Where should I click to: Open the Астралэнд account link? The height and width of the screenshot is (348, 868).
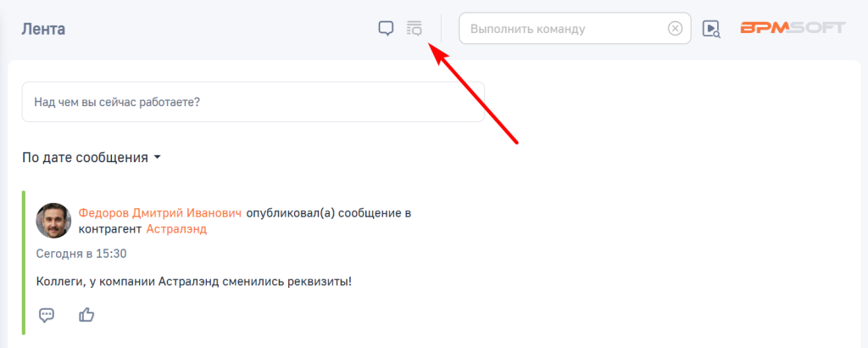click(176, 229)
